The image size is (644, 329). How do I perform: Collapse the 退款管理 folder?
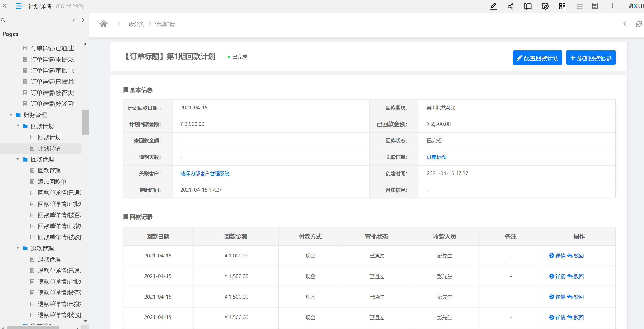18,248
